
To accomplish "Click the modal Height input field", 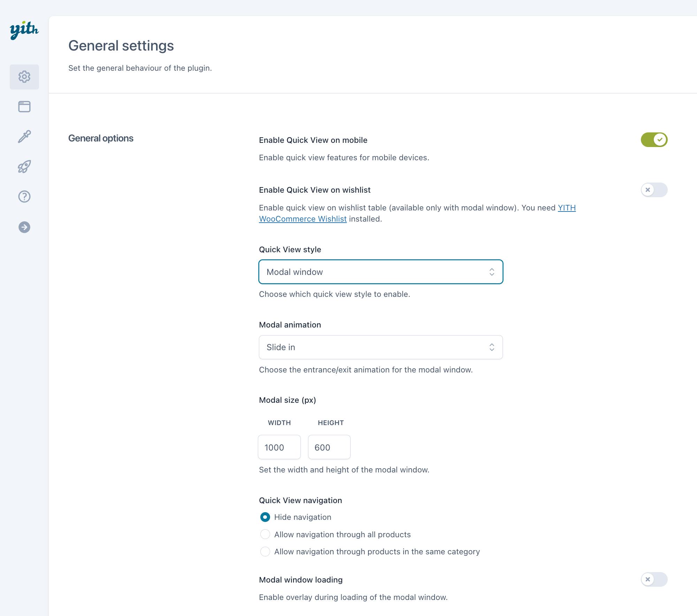I will click(329, 447).
